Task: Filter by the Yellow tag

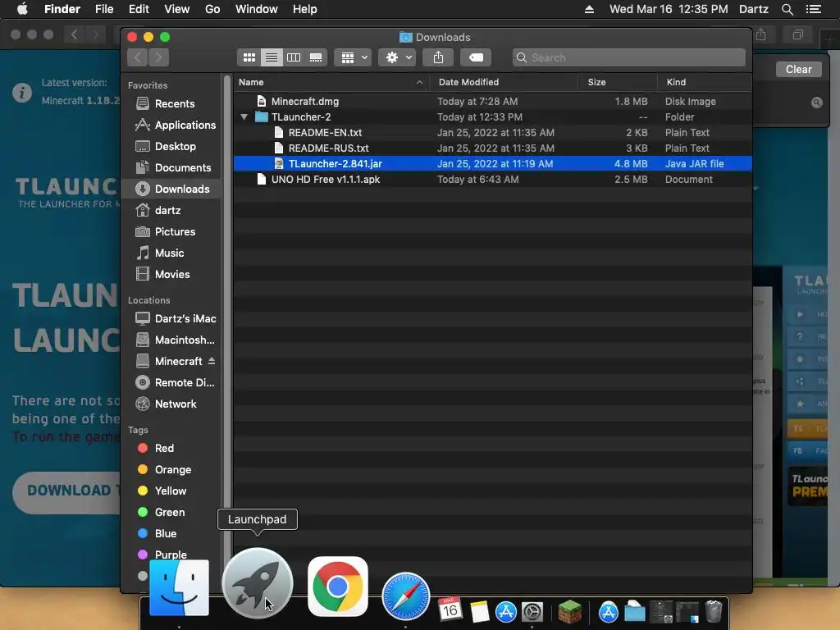Action: tap(171, 491)
